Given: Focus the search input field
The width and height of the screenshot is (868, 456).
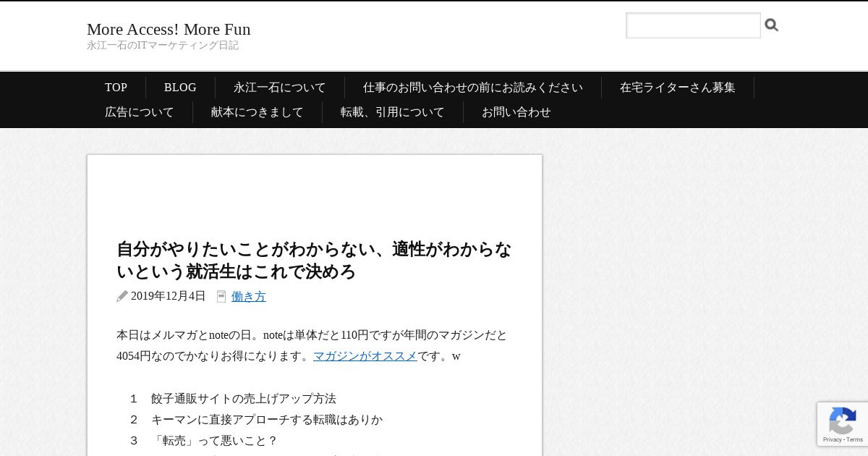Looking at the screenshot, I should click(x=693, y=25).
